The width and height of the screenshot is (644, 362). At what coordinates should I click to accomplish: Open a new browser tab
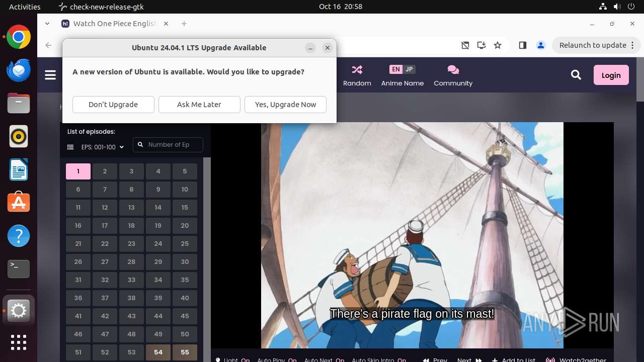(x=184, y=24)
